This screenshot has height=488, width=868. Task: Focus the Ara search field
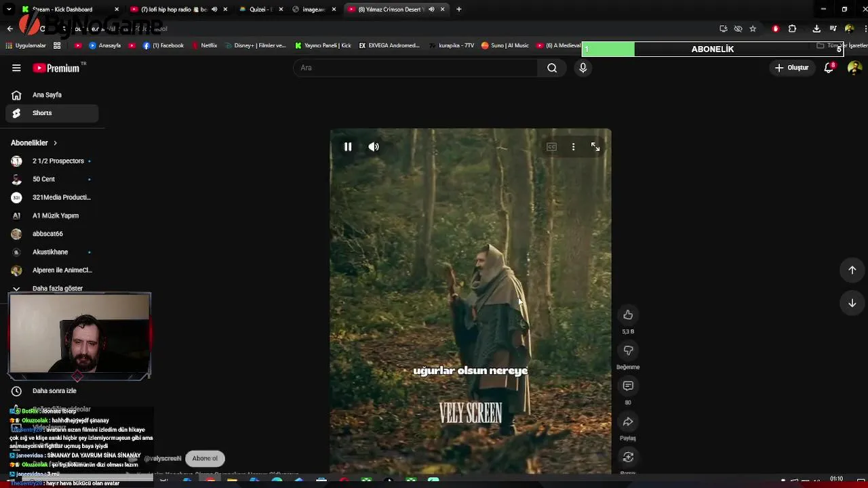(415, 68)
